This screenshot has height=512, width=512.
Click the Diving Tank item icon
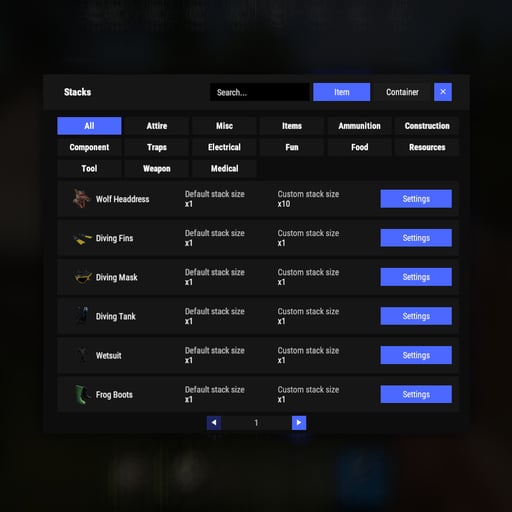pyautogui.click(x=82, y=315)
